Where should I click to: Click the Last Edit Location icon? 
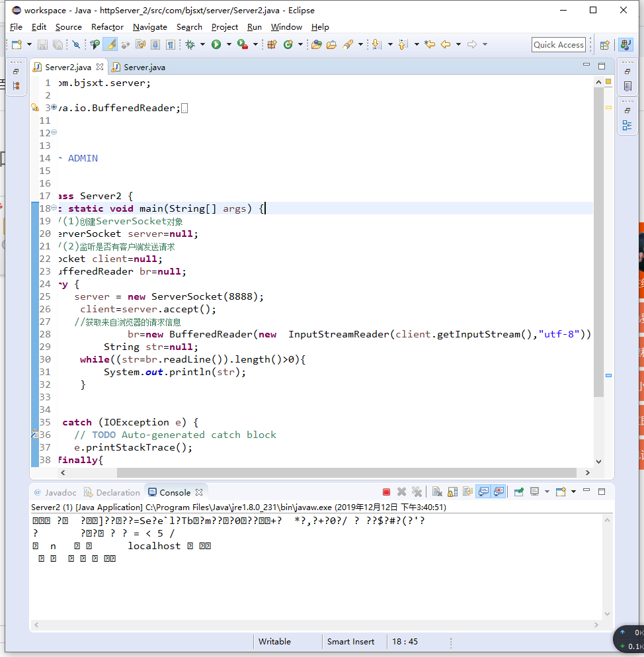(430, 44)
